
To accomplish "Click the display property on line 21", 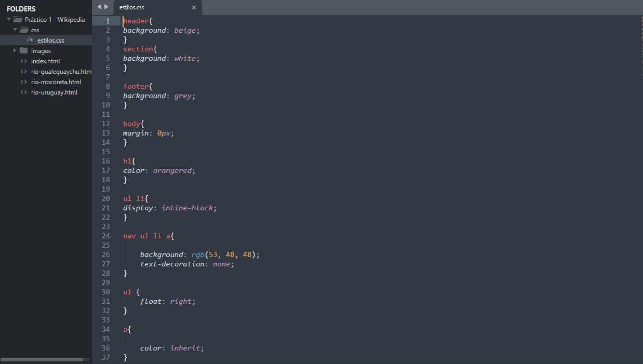I will [138, 208].
